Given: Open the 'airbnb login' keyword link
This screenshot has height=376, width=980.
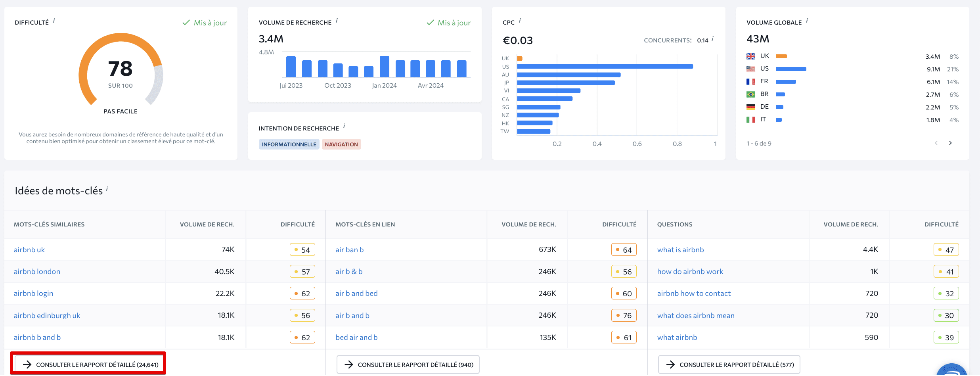Looking at the screenshot, I should (x=33, y=294).
